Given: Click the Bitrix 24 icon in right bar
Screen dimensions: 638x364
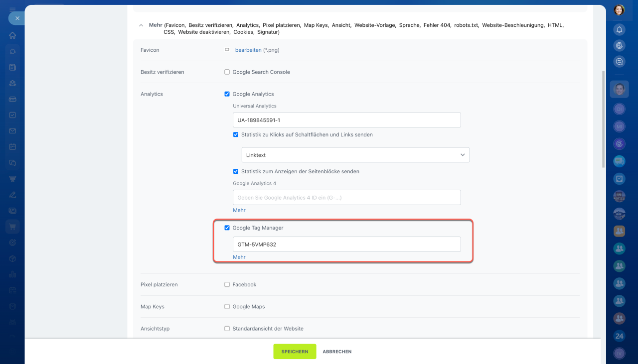Looking at the screenshot, I should coord(619,336).
